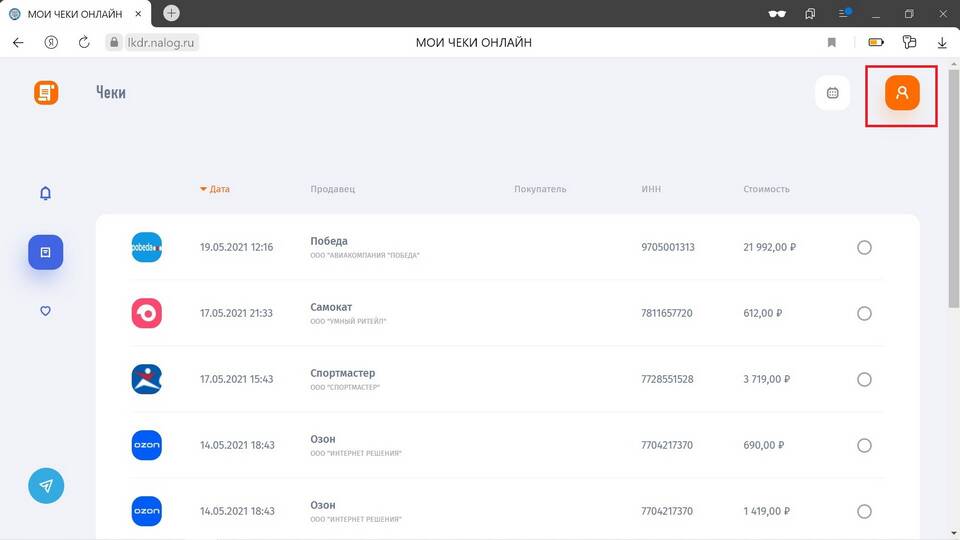The image size is (960, 540).
Task: Switch to МОИ ЧЕКИ ОНЛАЙН browser tab
Action: tap(75, 13)
